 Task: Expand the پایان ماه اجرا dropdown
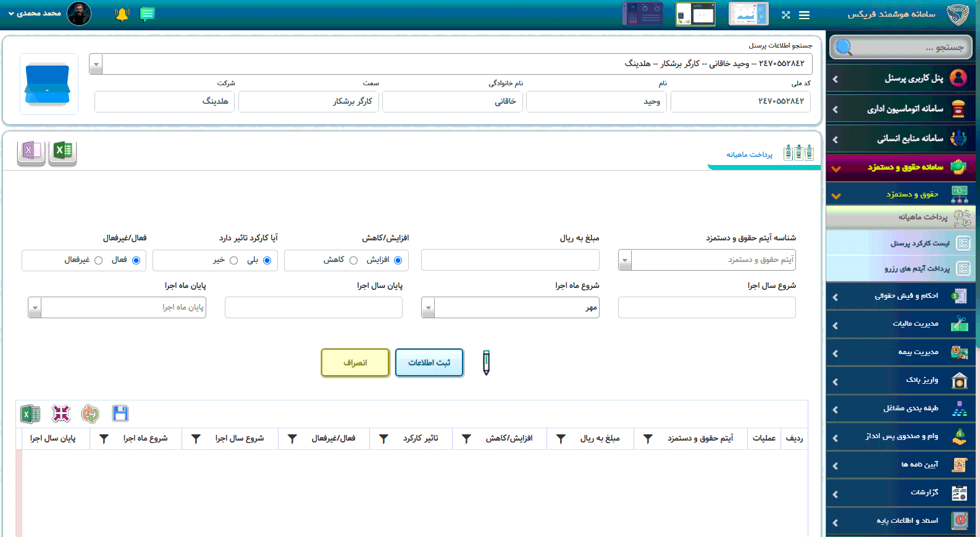[x=35, y=308]
